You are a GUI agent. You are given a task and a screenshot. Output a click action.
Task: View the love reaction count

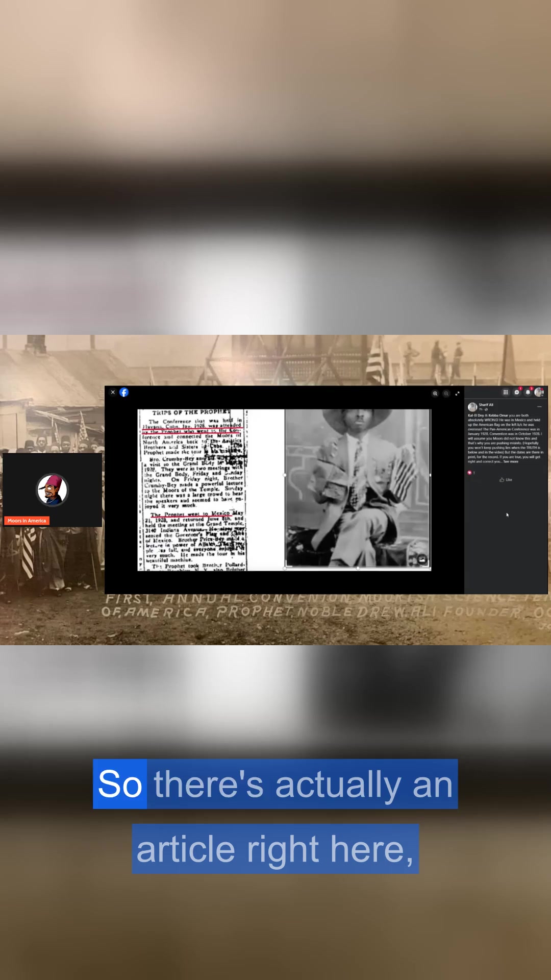pyautogui.click(x=471, y=473)
